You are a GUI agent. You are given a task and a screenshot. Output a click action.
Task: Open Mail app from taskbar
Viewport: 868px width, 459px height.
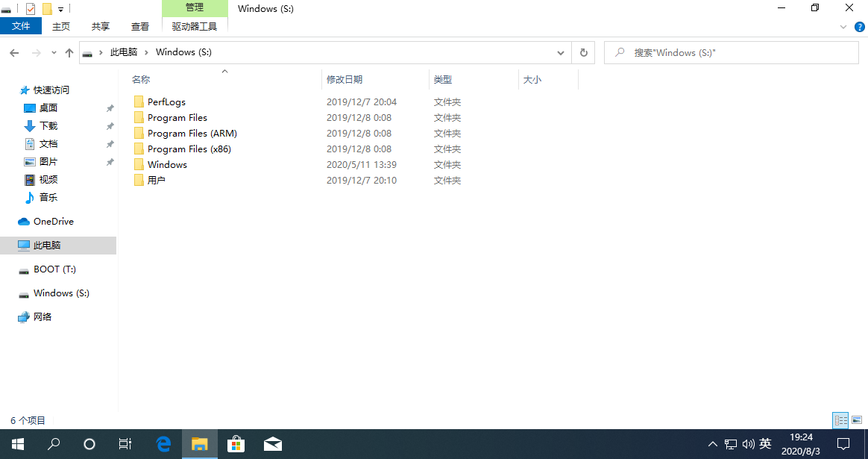click(x=272, y=443)
